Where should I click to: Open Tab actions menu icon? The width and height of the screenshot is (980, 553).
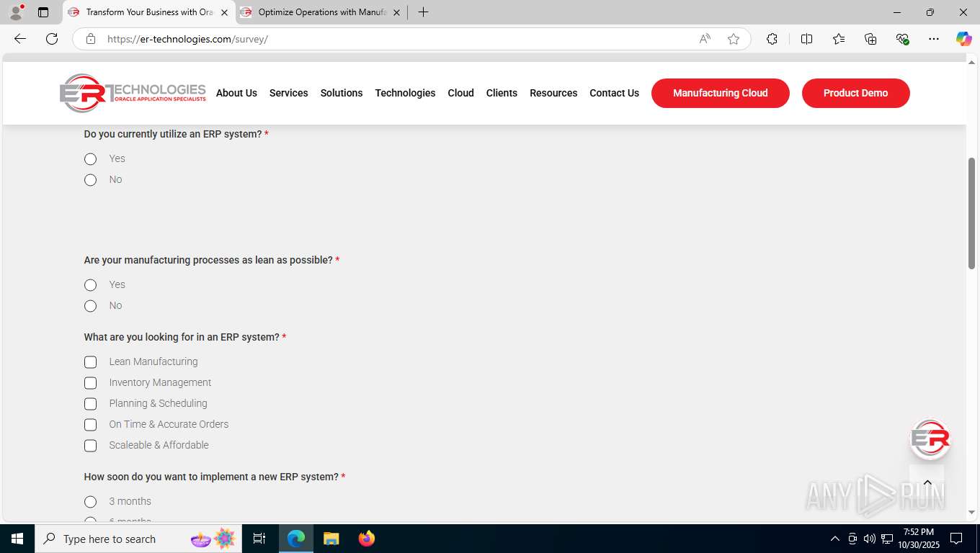click(x=43, y=12)
